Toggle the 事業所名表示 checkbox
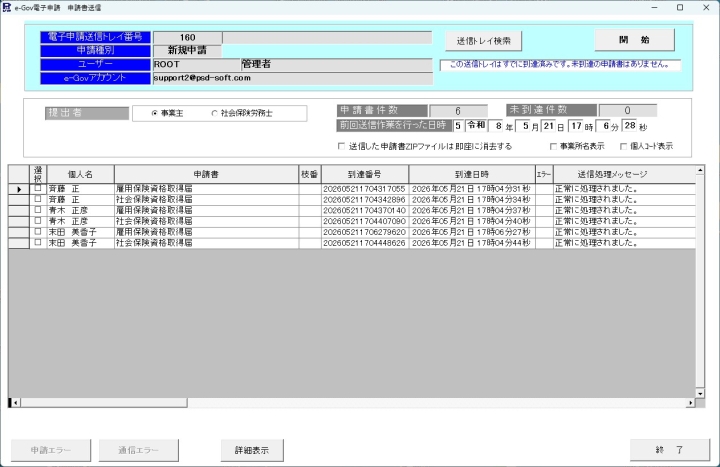This screenshot has width=720, height=467. coord(553,146)
